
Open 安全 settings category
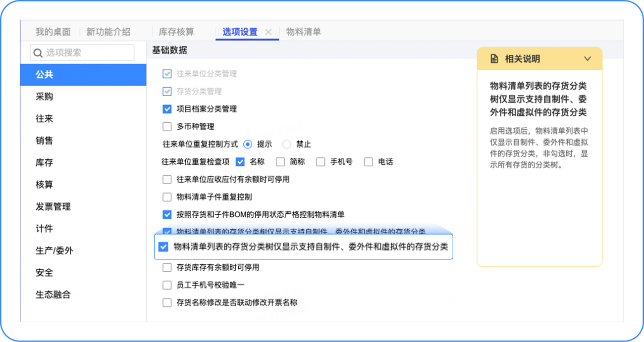[83, 272]
